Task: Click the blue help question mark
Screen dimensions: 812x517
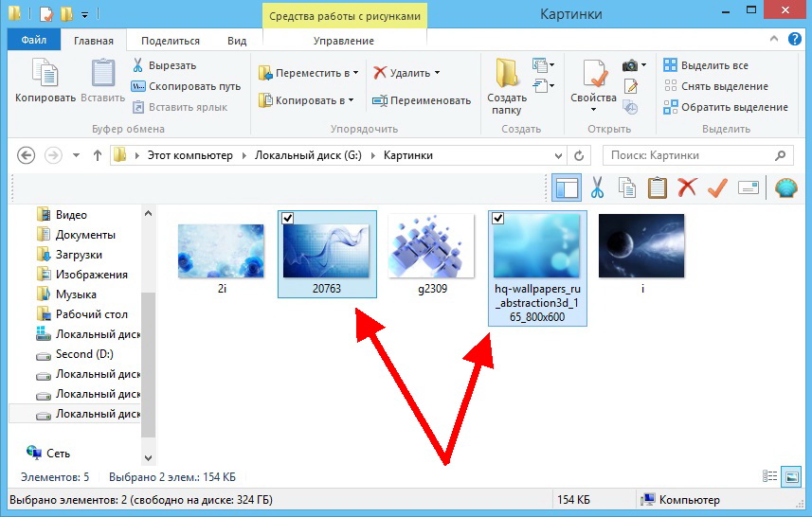Action: click(794, 39)
